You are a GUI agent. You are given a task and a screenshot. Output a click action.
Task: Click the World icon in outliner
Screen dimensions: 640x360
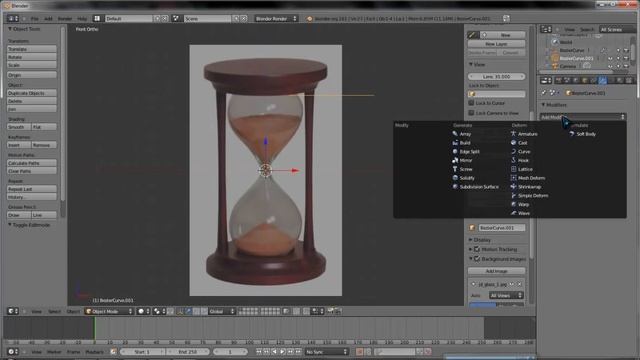555,42
